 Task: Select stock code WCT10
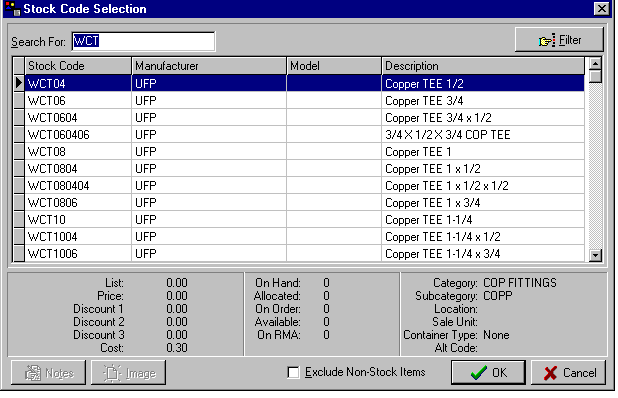(47, 219)
